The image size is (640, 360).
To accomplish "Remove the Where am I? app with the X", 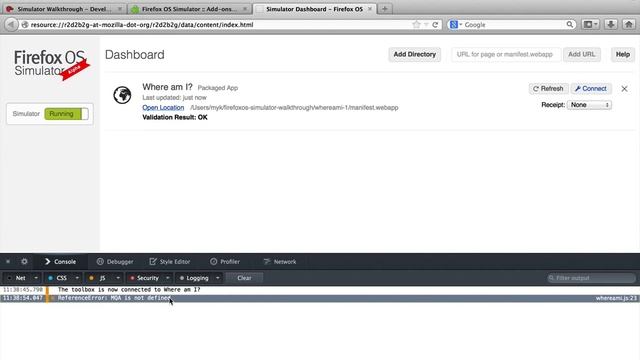I will click(x=624, y=89).
